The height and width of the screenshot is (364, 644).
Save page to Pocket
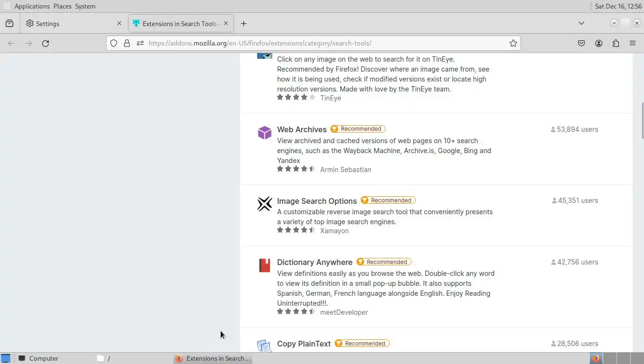[581, 43]
